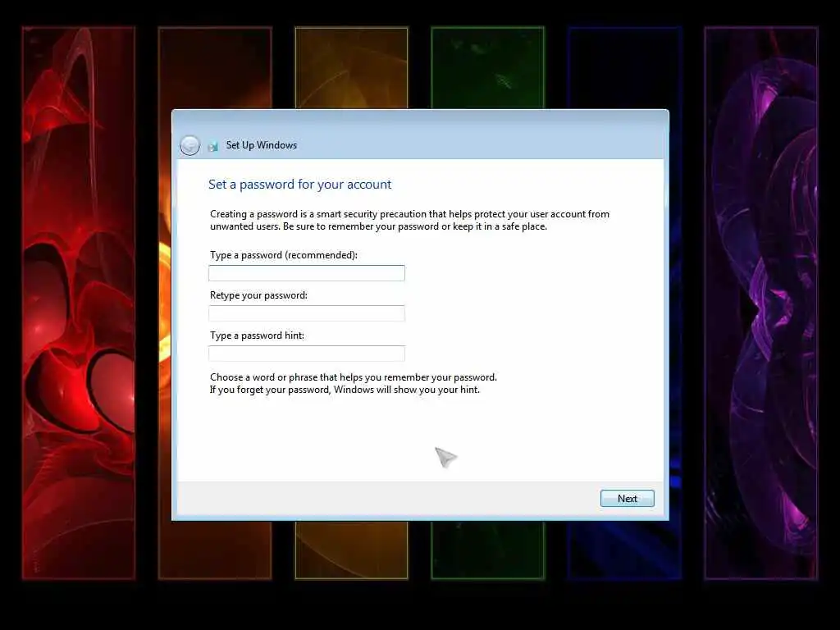Click the 'Type a password (recommended):' label

283,255
